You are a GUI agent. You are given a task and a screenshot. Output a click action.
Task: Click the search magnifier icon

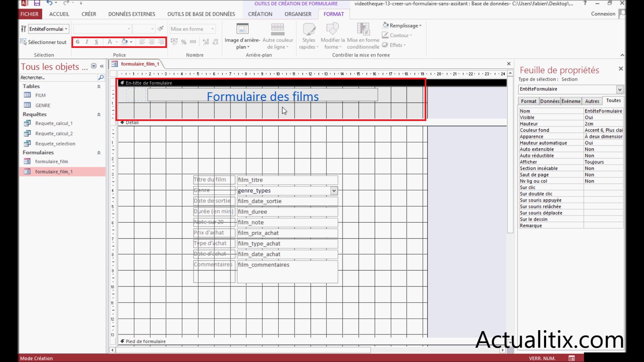pos(101,77)
